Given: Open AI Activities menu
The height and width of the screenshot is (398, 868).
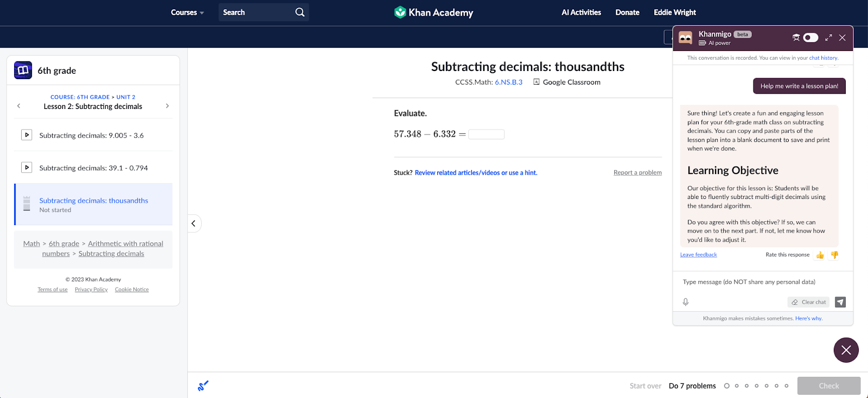Looking at the screenshot, I should pyautogui.click(x=581, y=12).
